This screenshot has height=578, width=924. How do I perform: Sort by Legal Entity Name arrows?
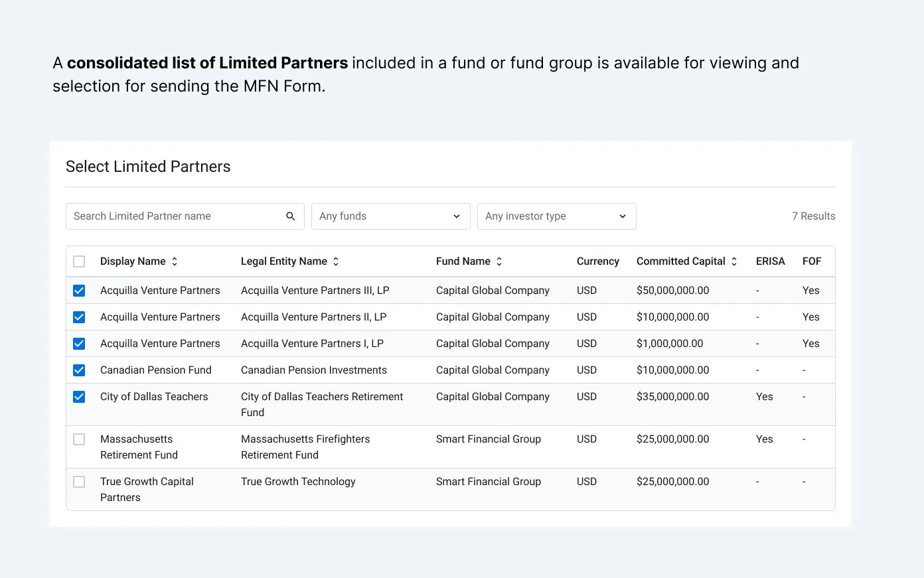(336, 261)
